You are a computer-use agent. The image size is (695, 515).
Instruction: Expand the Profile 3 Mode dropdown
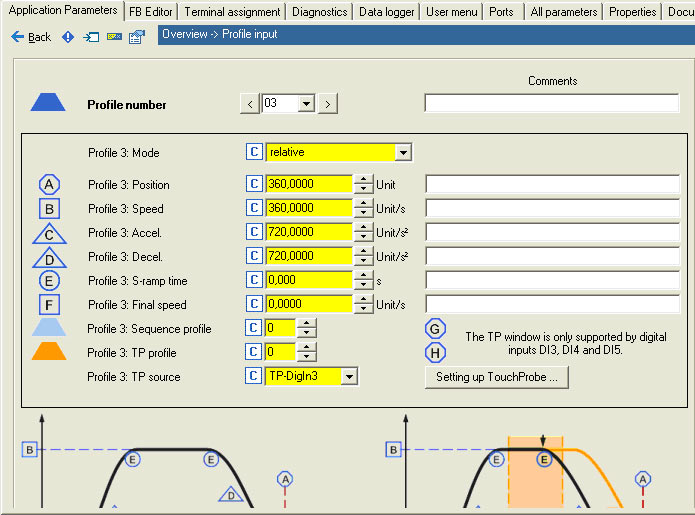pyautogui.click(x=403, y=152)
